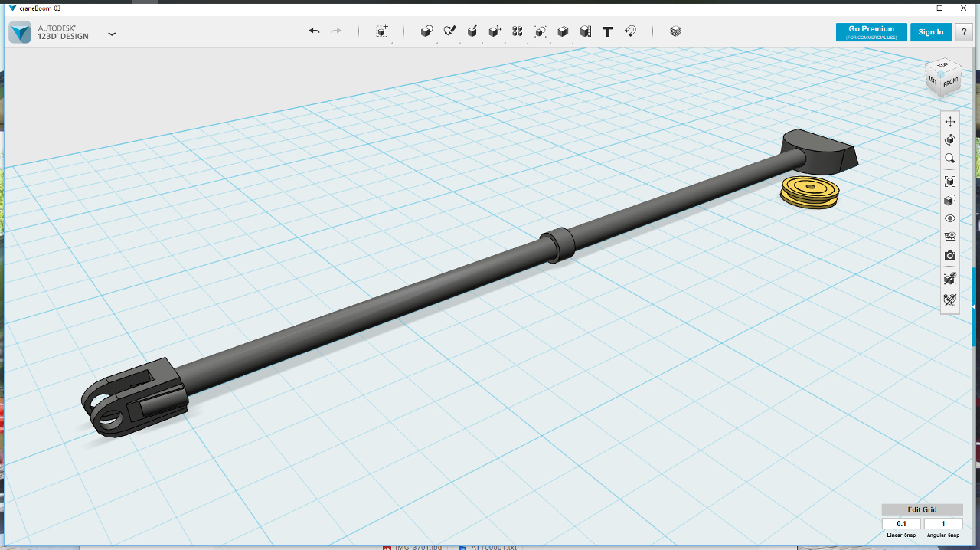Toggle snapping while moving objects icon
This screenshot has width=980, height=550.
(950, 278)
